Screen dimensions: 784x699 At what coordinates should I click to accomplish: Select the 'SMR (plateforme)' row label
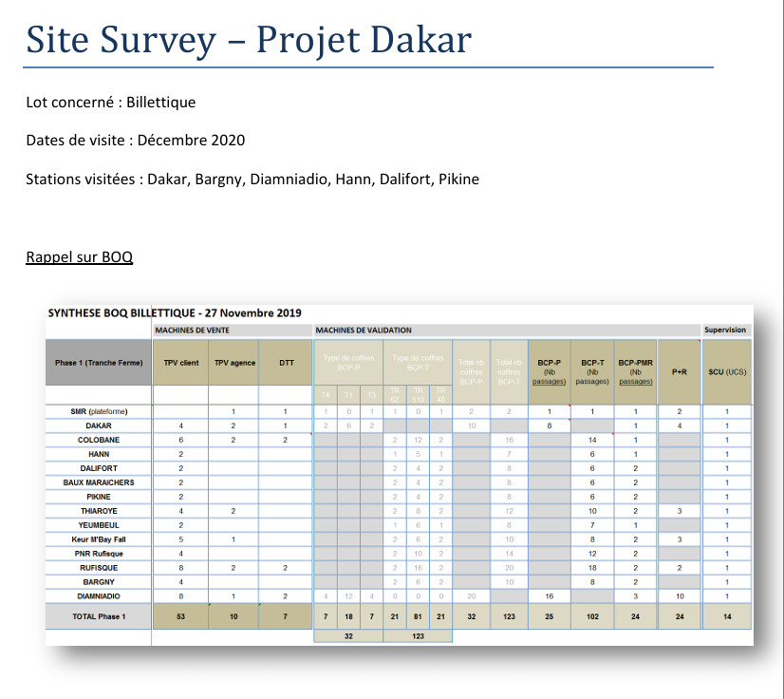coord(99,411)
